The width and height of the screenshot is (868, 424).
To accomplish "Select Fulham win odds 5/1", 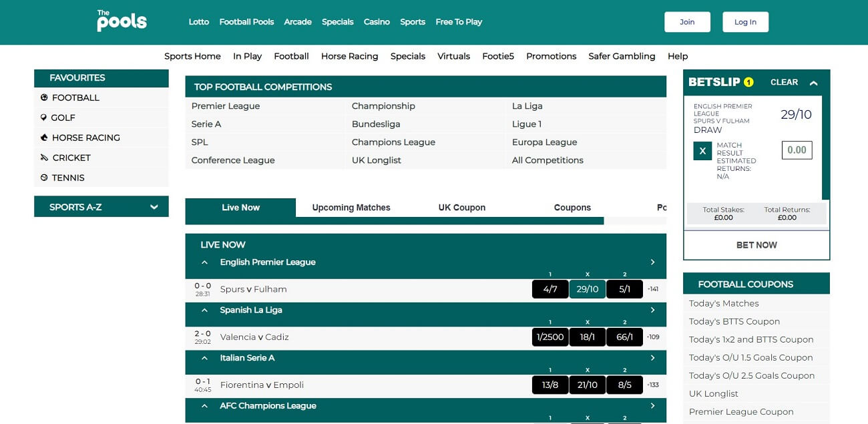I will pyautogui.click(x=624, y=289).
